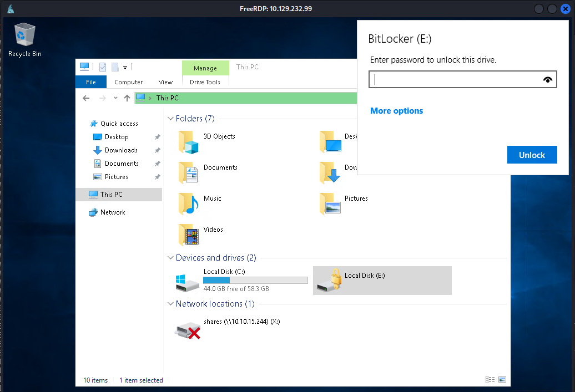Select Downloads in Quick access list

[121, 150]
